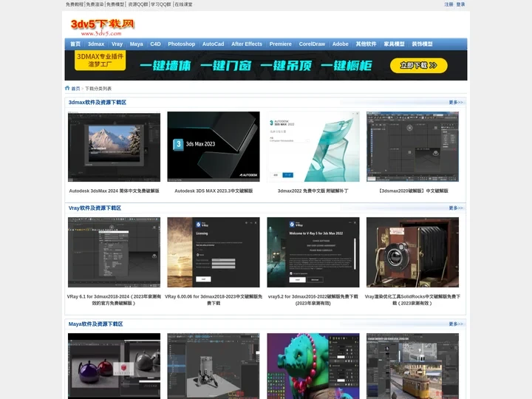This screenshot has height=399, width=532.
Task: Open Maya软件及资源下载区 section heading
Action: pos(95,324)
